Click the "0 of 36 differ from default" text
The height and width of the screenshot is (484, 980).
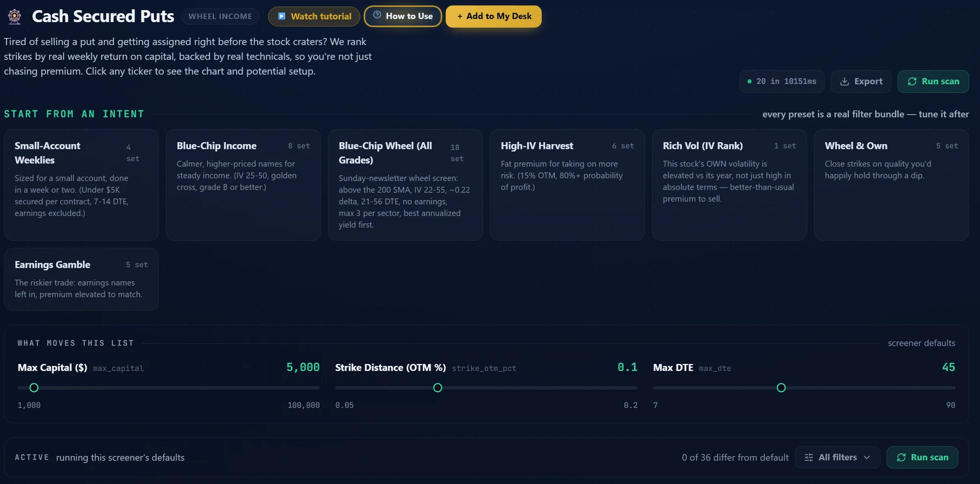click(x=735, y=457)
